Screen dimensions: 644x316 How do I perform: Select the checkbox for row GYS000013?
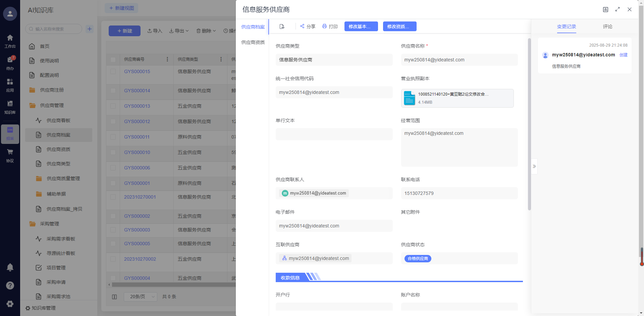(x=113, y=106)
